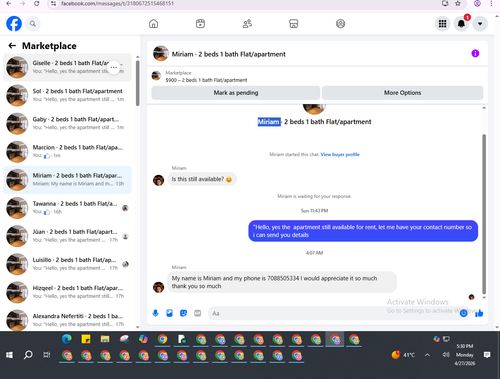Viewport: 500px width, 379px height.
Task: Attach a photo using the image icon
Action: [x=169, y=313]
